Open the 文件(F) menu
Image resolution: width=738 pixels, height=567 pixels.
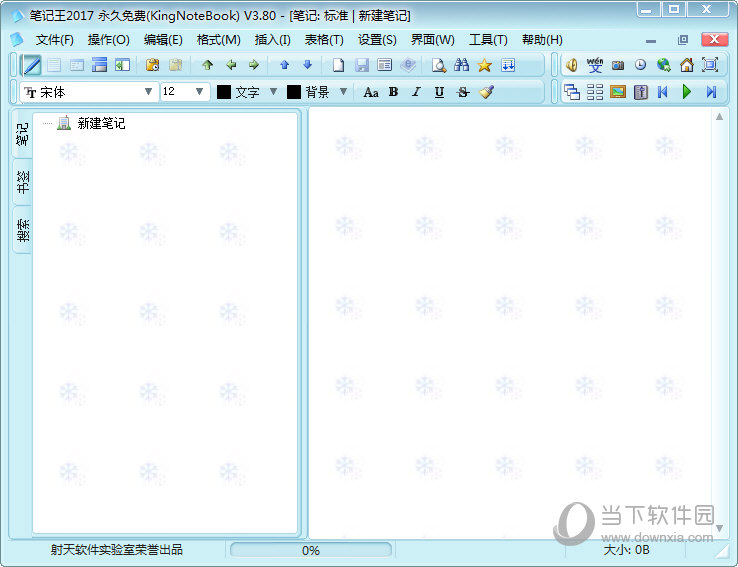tap(55, 40)
